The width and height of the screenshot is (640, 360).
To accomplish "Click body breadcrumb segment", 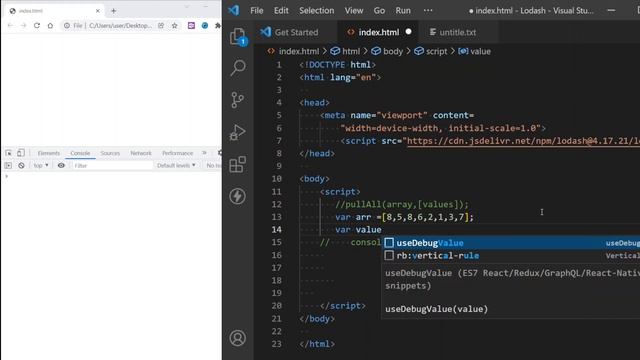I will [x=393, y=51].
